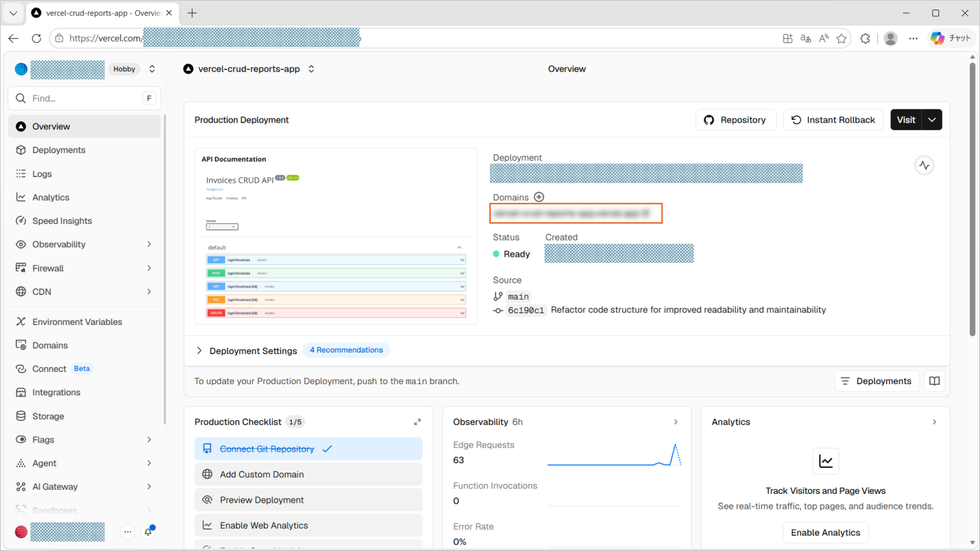Open a new browser tab
This screenshot has height=551, width=980.
click(192, 13)
